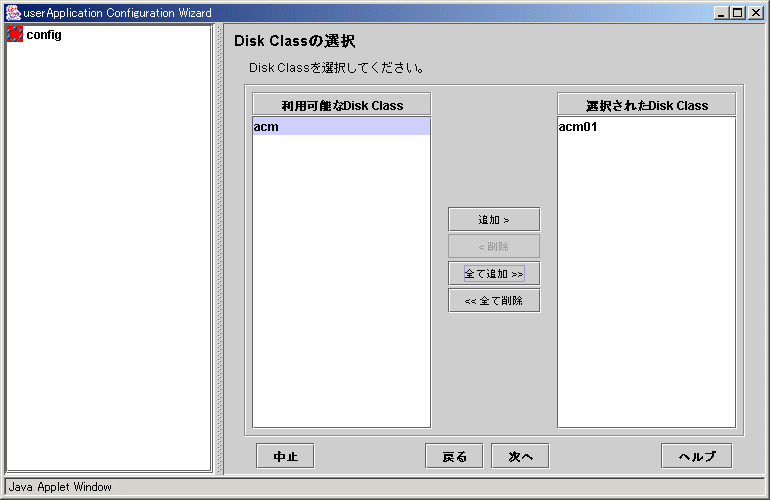770x500 pixels.
Task: Click the 次へ next button
Action: (520, 456)
